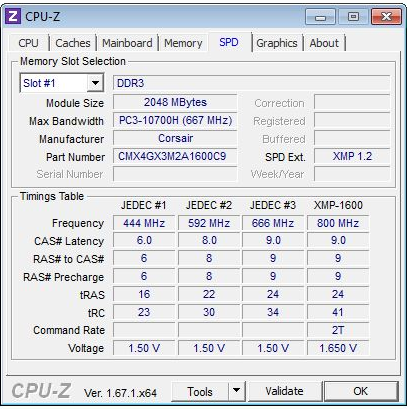Click JEDEC #2 tRC value 30
The image size is (414, 409).
coord(209,312)
